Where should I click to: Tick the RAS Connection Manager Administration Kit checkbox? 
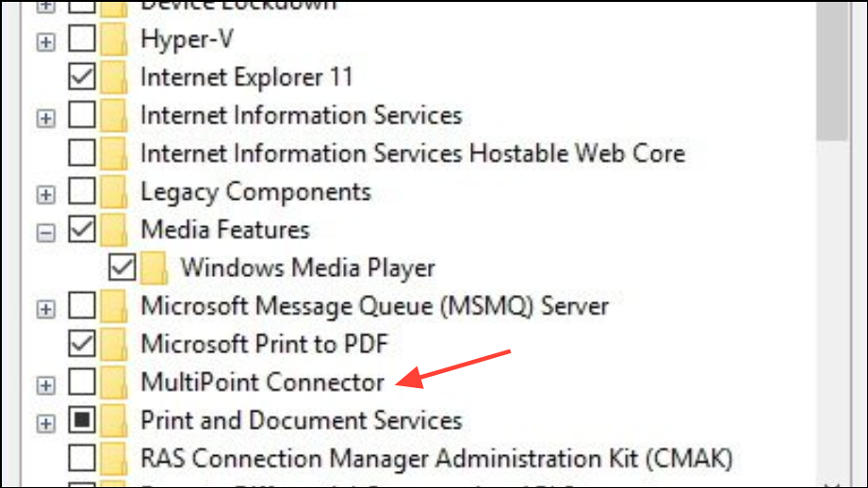click(x=83, y=459)
